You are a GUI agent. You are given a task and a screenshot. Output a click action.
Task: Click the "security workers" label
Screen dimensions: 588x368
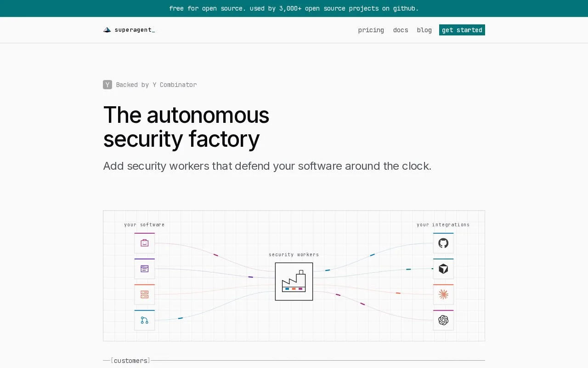(294, 254)
